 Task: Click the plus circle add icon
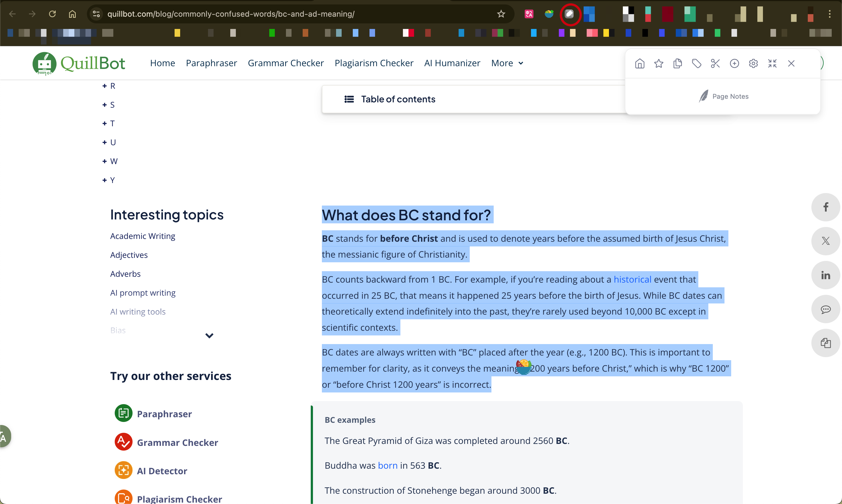pos(734,63)
